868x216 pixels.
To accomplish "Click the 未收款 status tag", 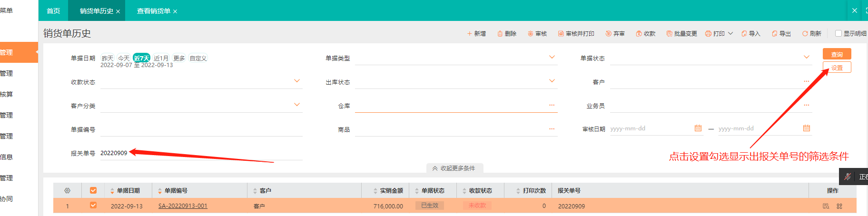I will click(477, 206).
